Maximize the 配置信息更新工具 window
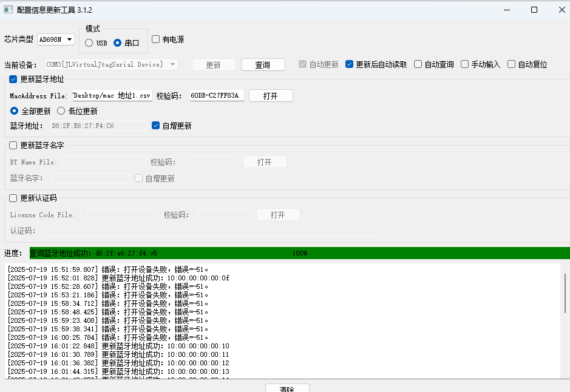This screenshot has width=570, height=392. point(534,10)
